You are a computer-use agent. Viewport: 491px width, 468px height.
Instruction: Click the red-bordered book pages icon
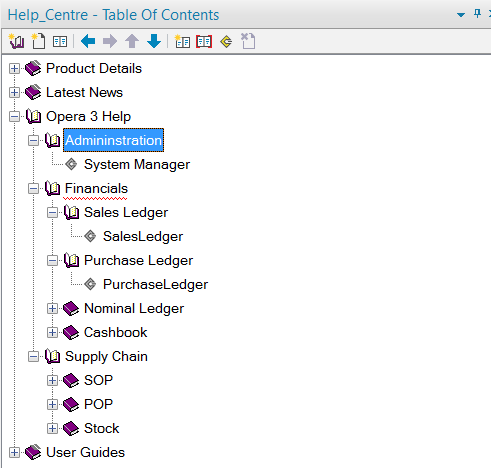point(204,41)
